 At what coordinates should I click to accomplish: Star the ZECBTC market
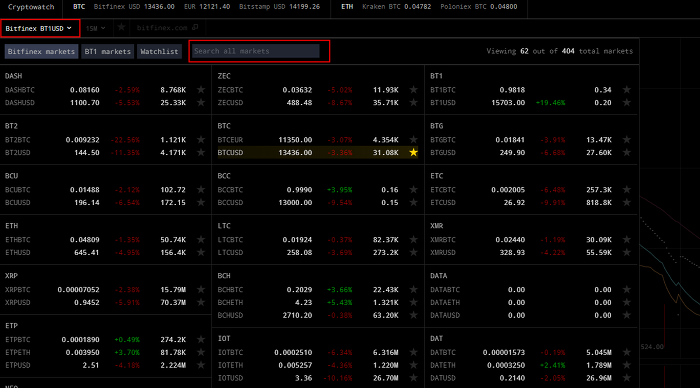(x=413, y=90)
